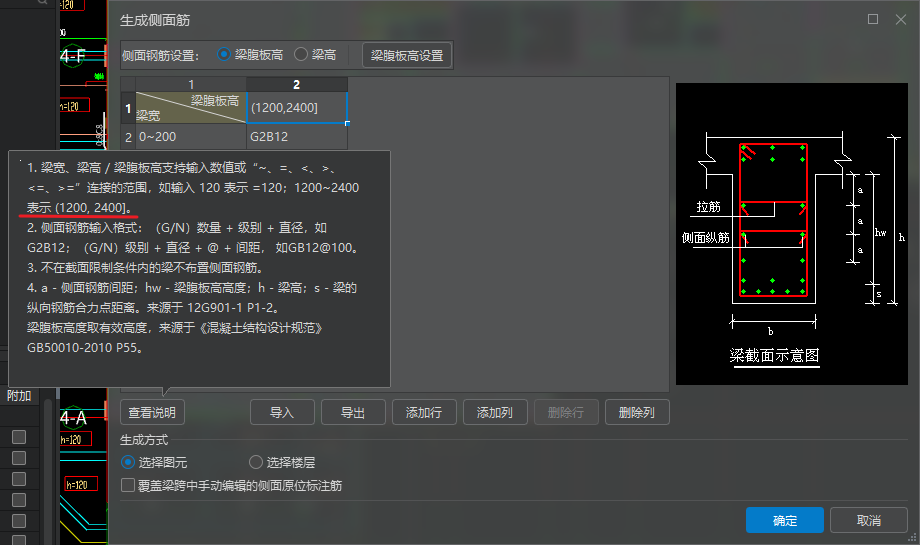The height and width of the screenshot is (545, 920).
Task: Click the 添加列 add column button
Action: click(495, 412)
